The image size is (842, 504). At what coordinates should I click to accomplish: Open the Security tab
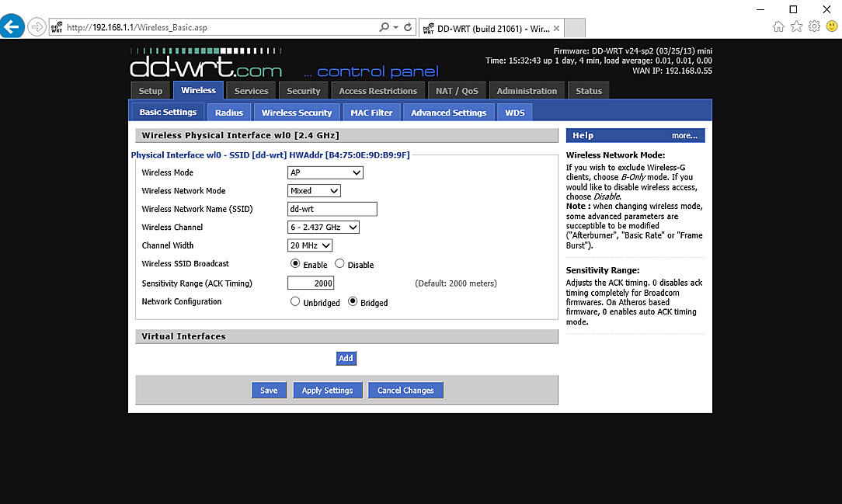click(x=304, y=91)
